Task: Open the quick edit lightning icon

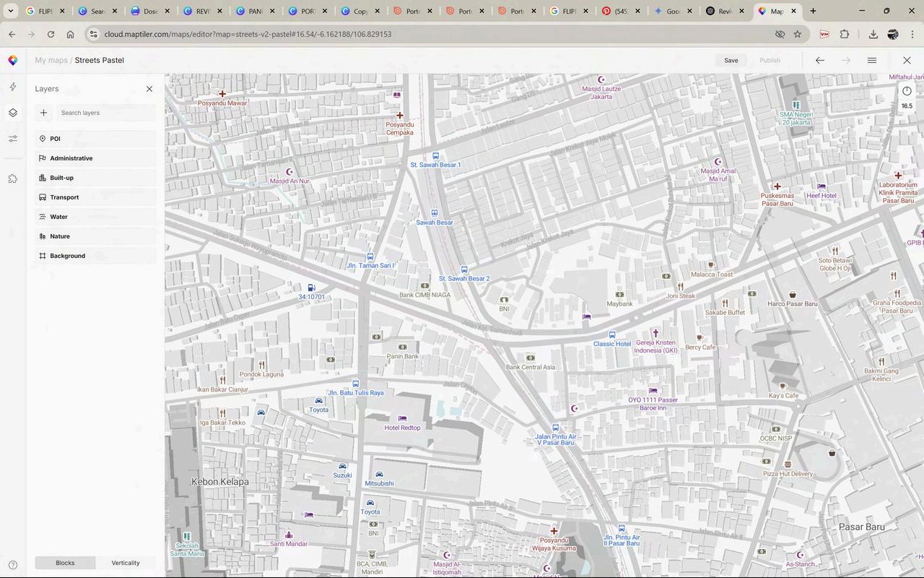Action: click(x=13, y=87)
